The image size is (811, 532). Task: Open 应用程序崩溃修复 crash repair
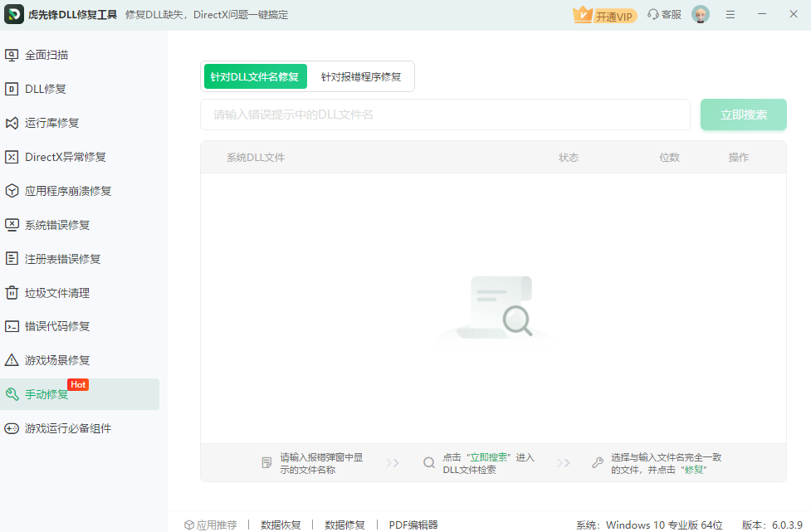(63, 191)
